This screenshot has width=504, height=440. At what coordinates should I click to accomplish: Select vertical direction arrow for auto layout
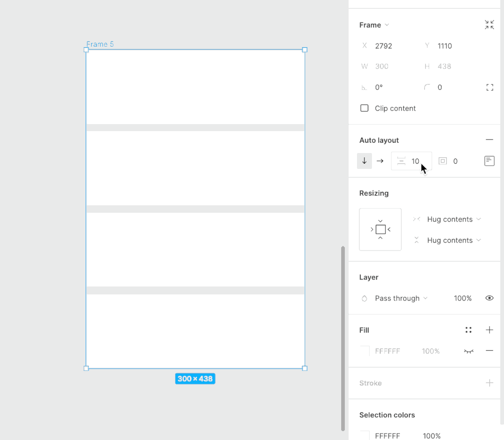(364, 161)
